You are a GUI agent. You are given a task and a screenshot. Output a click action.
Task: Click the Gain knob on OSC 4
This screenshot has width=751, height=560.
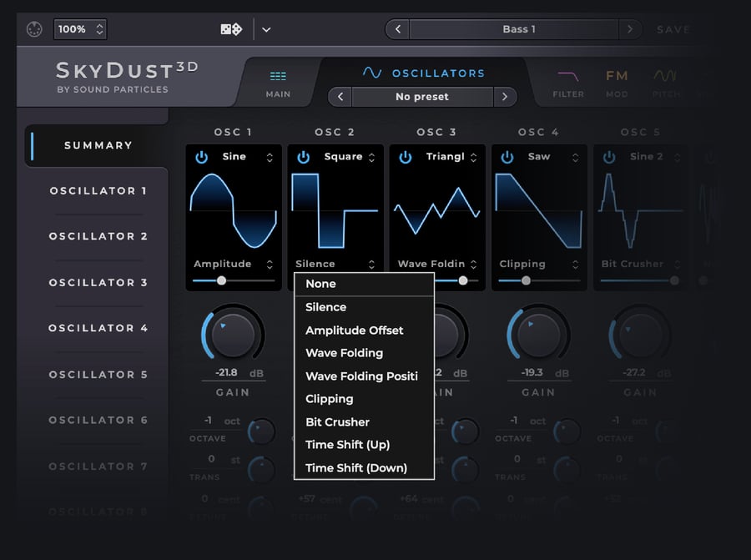(539, 335)
